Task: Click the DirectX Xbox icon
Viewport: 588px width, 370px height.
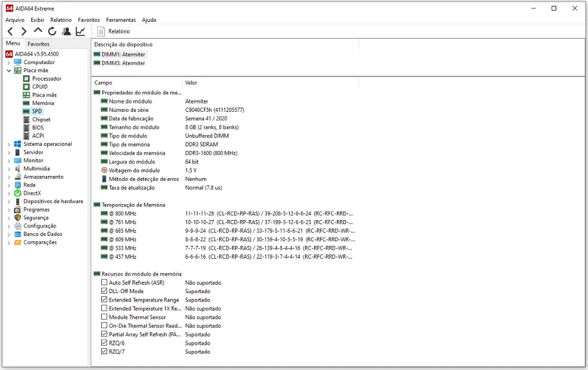Action: [x=17, y=194]
